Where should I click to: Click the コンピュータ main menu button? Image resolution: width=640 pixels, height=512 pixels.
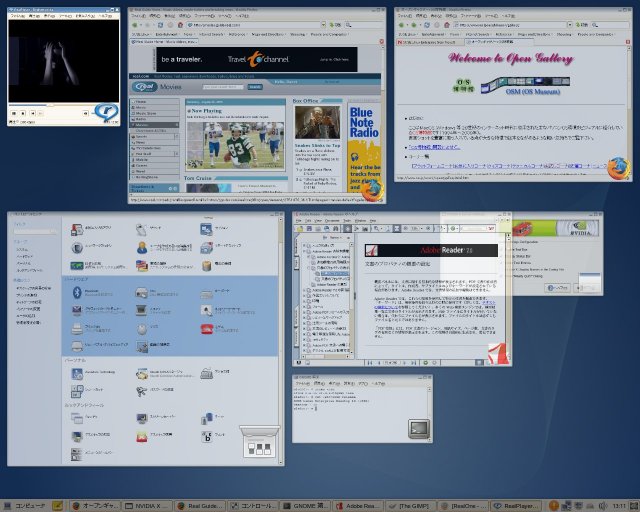point(24,506)
